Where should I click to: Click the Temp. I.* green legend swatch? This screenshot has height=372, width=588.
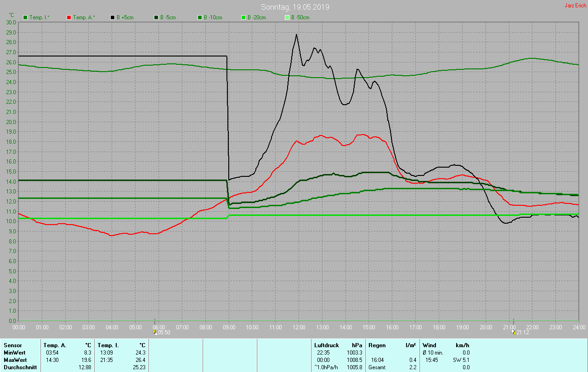(x=25, y=17)
